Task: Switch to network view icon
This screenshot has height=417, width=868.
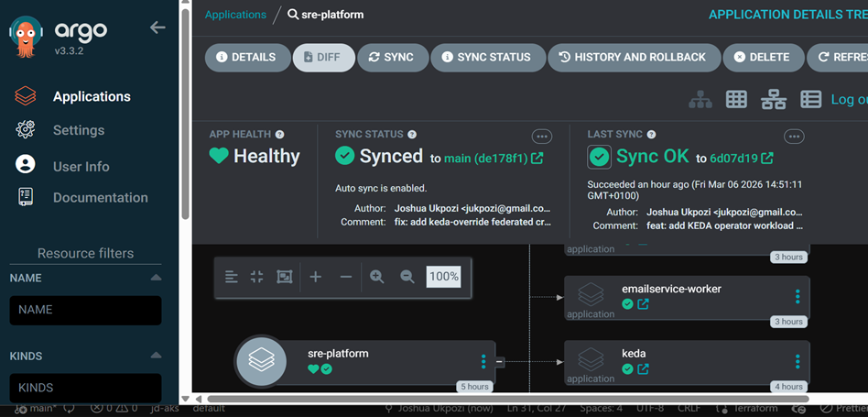Action: tap(774, 100)
